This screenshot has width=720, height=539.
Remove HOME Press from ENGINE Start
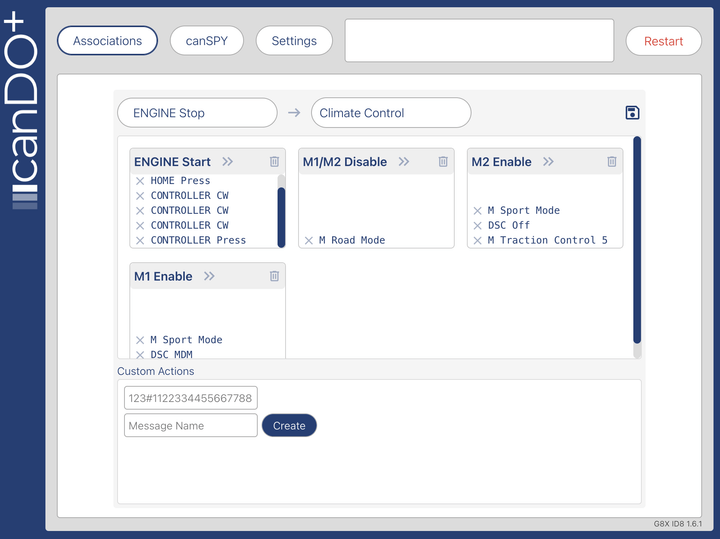tap(140, 181)
